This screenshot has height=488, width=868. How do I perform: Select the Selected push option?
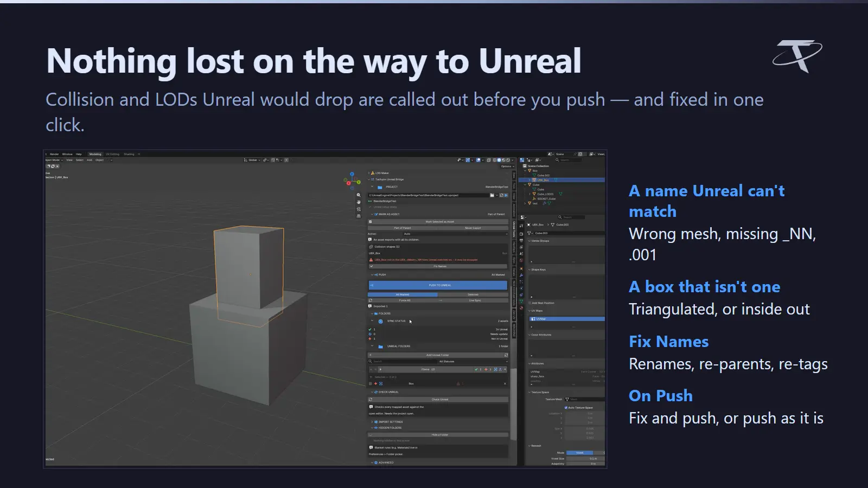[x=473, y=294]
